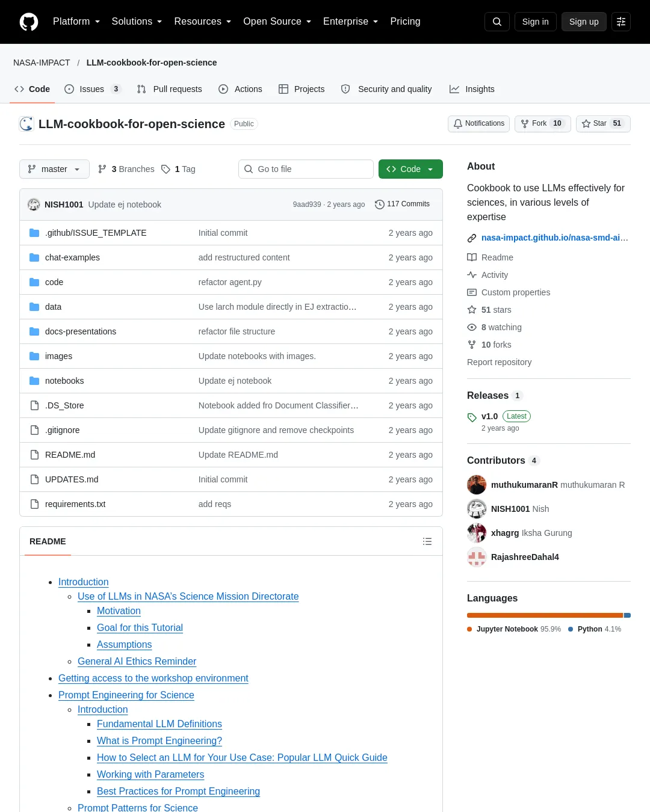The height and width of the screenshot is (812, 650).
Task: Open the NASA-IMPACT owner breadcrumb link
Action: [42, 63]
